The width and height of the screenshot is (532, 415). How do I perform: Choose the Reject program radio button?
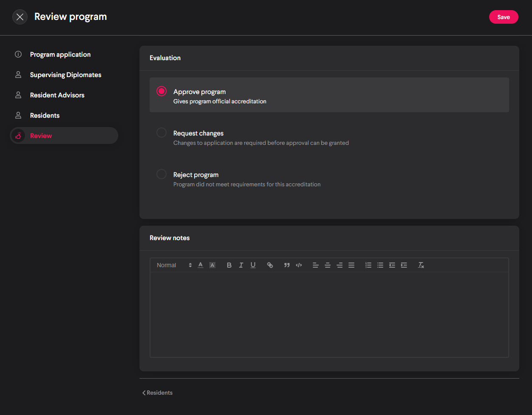point(162,174)
